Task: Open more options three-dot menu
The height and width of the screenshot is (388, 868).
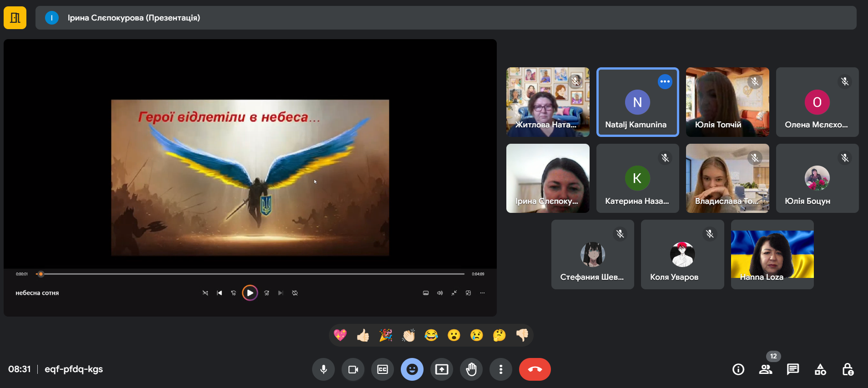Action: pyautogui.click(x=501, y=369)
